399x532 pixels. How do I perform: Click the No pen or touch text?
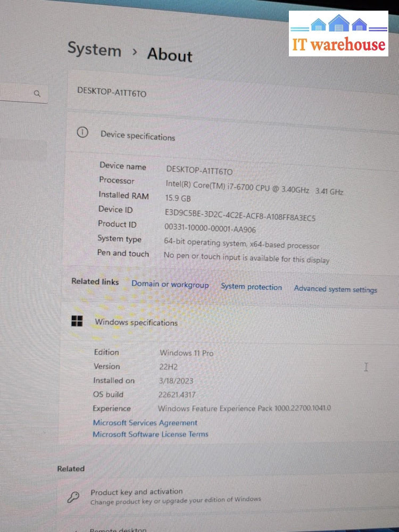pyautogui.click(x=246, y=257)
